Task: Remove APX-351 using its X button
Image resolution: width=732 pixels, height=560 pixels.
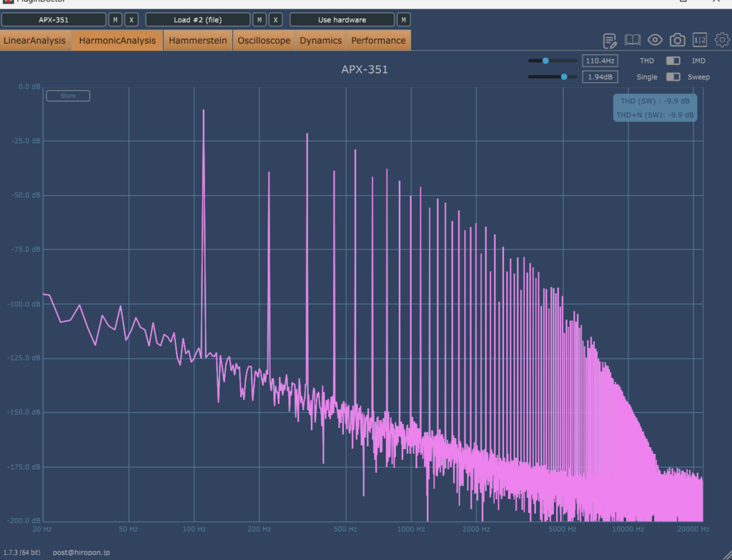Action: click(132, 19)
